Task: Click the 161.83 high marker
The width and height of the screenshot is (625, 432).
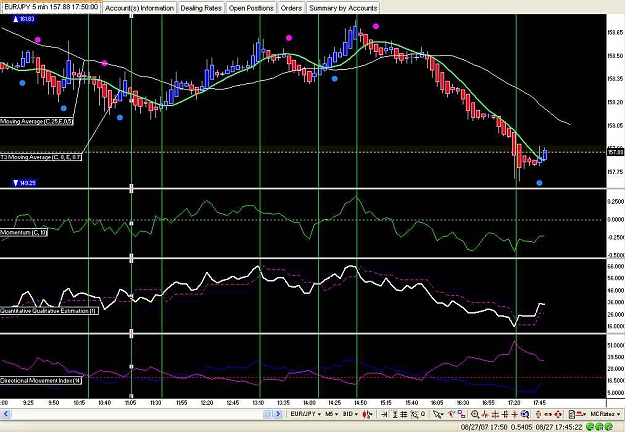Action: coord(24,19)
